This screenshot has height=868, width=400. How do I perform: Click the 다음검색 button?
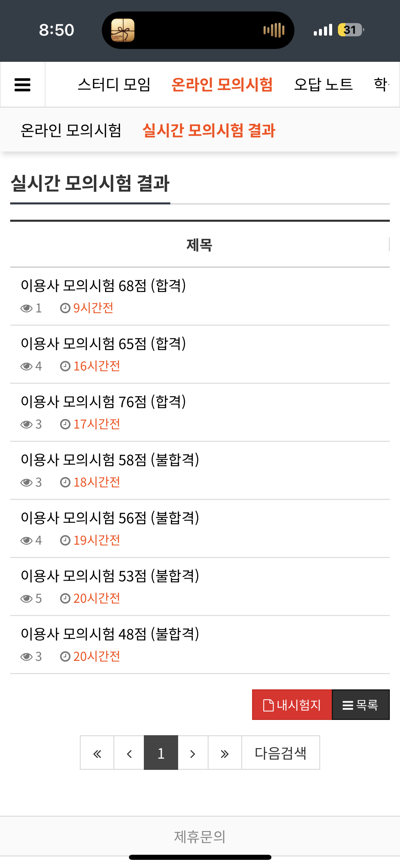281,753
